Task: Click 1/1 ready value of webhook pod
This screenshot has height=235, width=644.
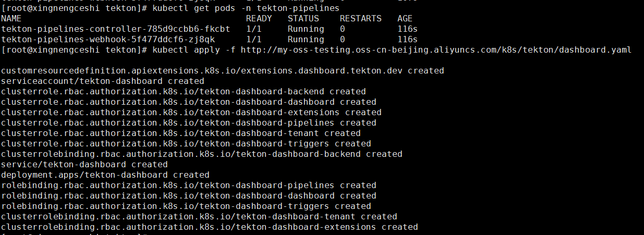Action: pos(254,40)
